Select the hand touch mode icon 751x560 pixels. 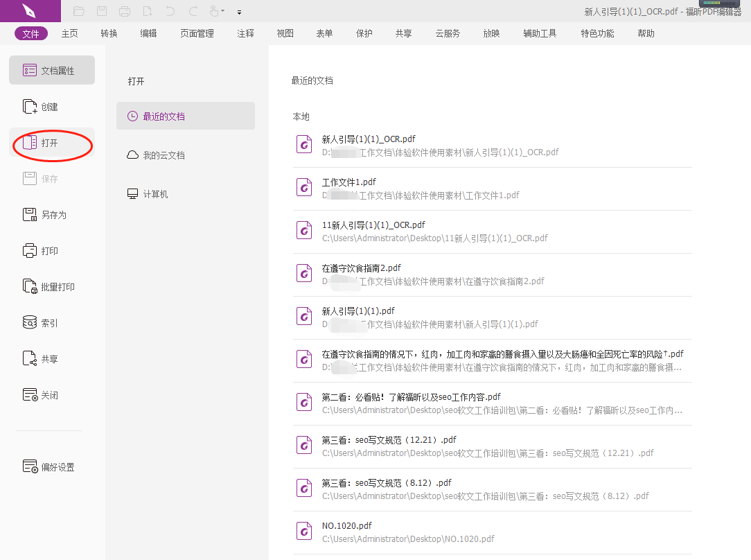pyautogui.click(x=213, y=11)
